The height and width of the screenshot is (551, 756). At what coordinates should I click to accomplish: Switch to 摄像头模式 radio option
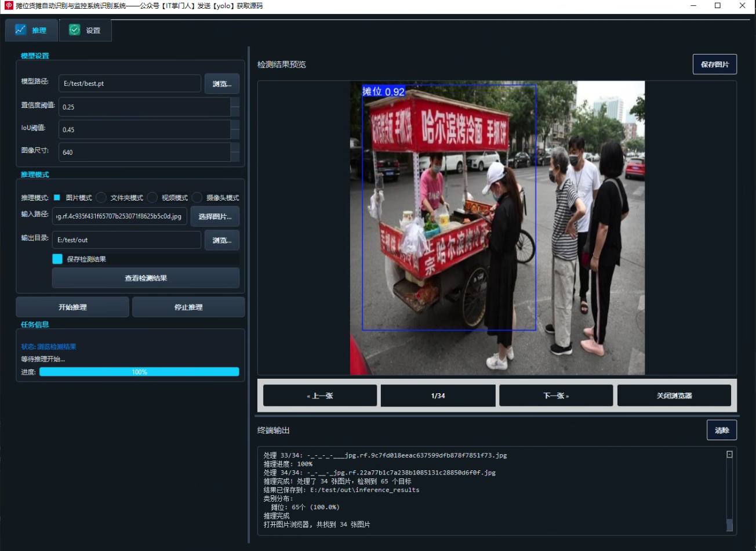pyautogui.click(x=197, y=198)
